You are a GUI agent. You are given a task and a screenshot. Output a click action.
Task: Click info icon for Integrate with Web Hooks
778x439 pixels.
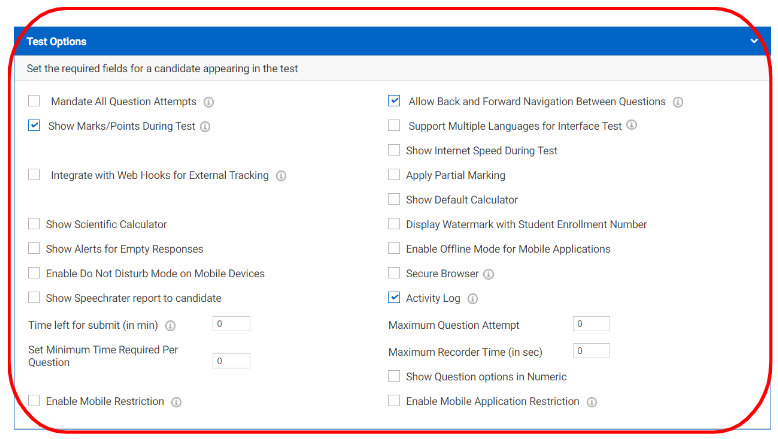281,176
